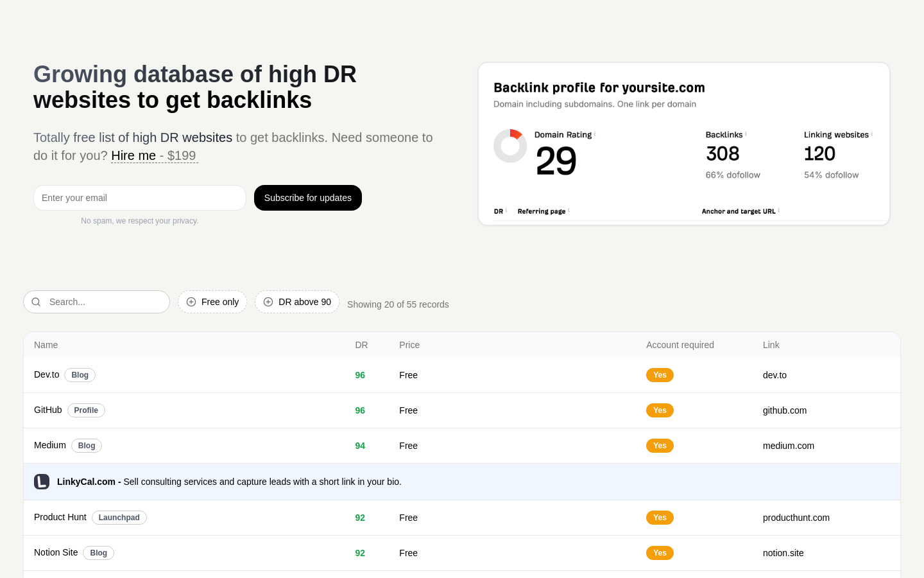Viewport: 924px width, 578px height.
Task: Click the Blog tag on Notion Site
Action: [99, 553]
